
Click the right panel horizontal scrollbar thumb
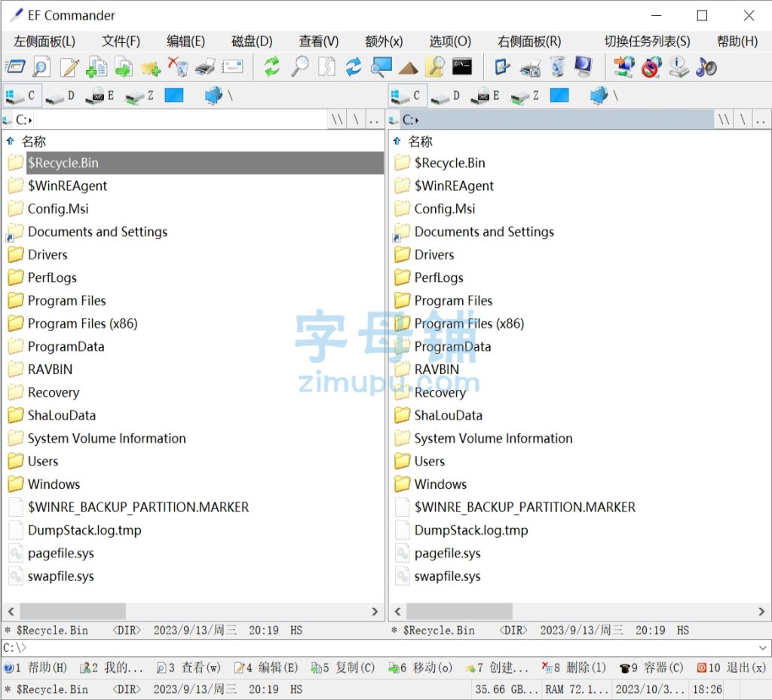pyautogui.click(x=459, y=611)
